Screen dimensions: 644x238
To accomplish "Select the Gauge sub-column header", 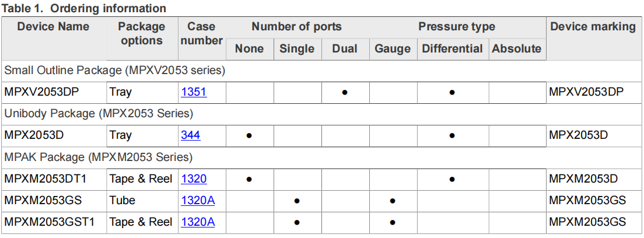I will (393, 49).
